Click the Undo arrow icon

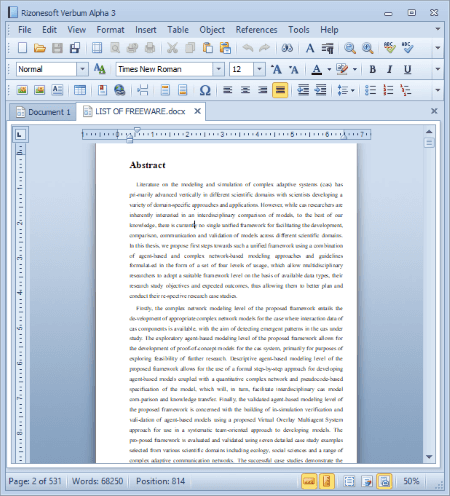pos(247,48)
